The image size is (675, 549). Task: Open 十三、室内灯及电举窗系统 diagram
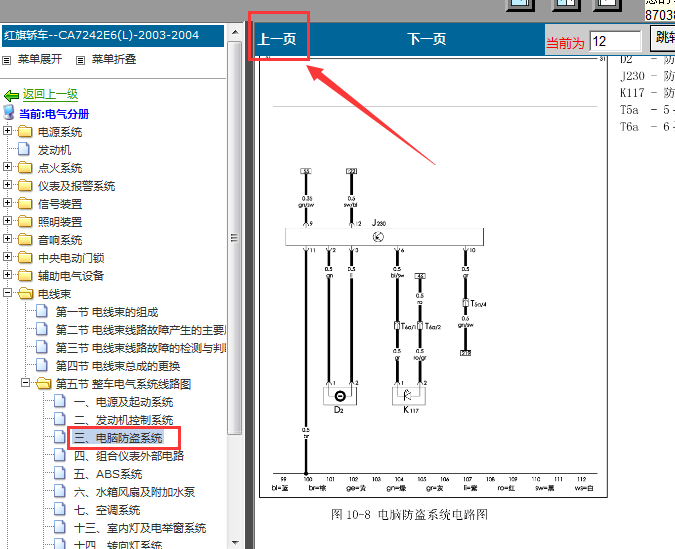tap(140, 528)
